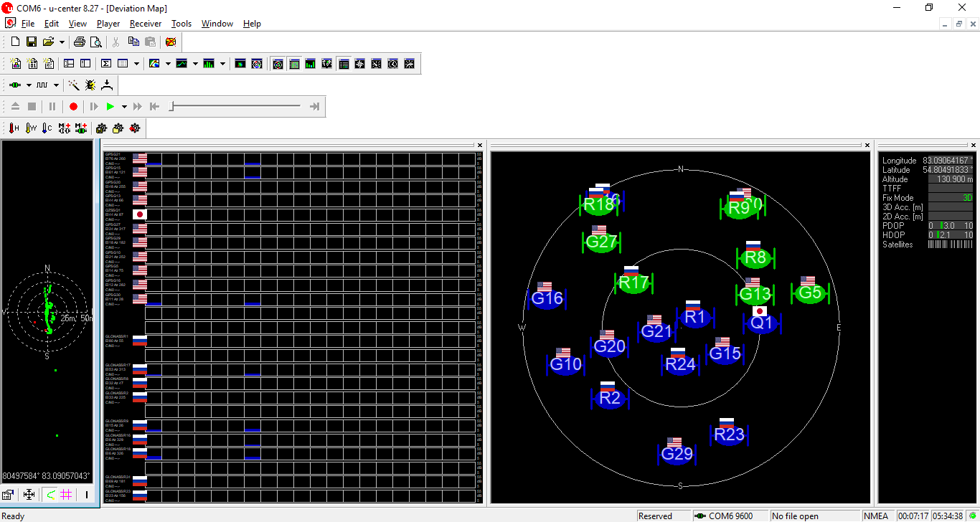Click the Sigma statistic view icon
The image size is (980, 522).
tap(106, 64)
